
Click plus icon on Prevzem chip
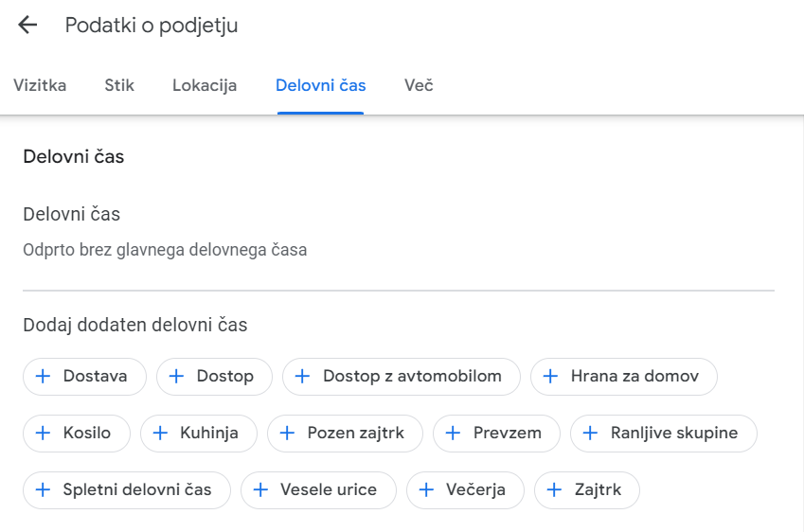pyautogui.click(x=452, y=433)
